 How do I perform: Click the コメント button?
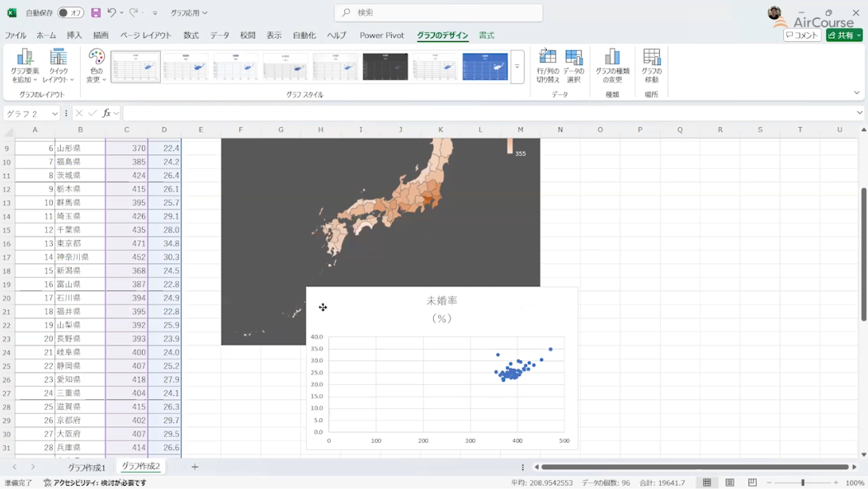click(802, 35)
